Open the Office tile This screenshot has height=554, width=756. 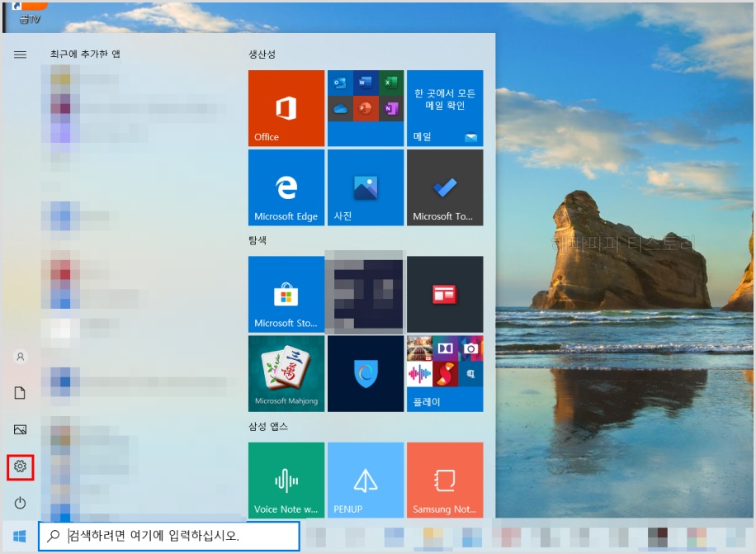pyautogui.click(x=286, y=108)
